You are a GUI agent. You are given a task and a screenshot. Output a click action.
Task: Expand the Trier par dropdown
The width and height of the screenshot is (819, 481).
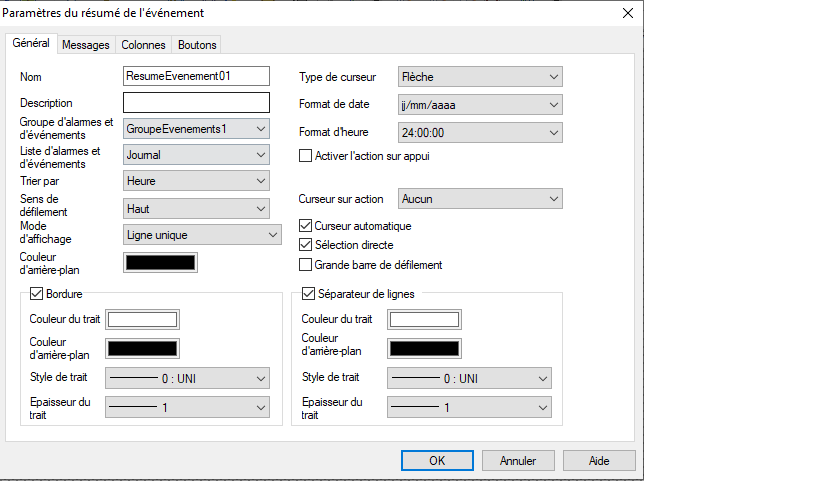(196, 181)
